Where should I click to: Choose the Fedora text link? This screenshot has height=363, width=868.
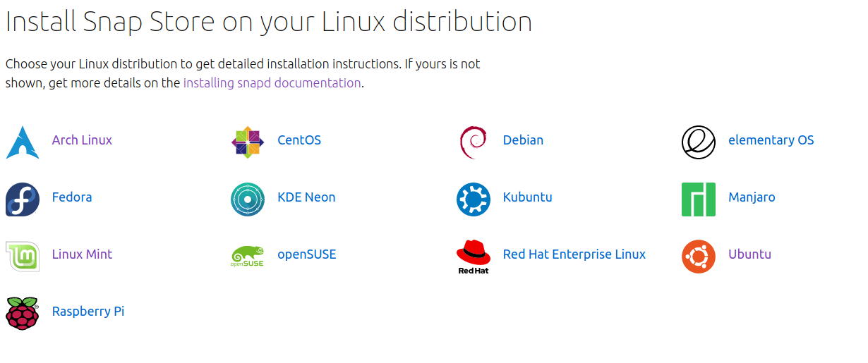tap(72, 197)
